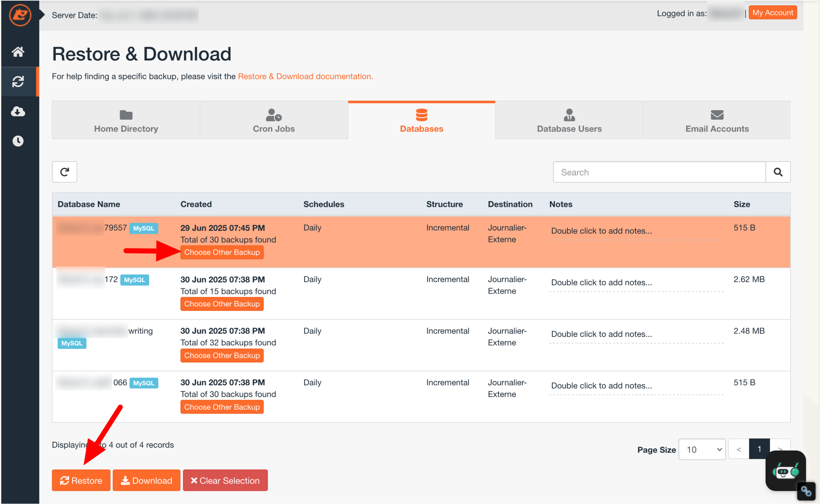
Task: Select the Restore & Download sidebar icon
Action: [x=18, y=82]
